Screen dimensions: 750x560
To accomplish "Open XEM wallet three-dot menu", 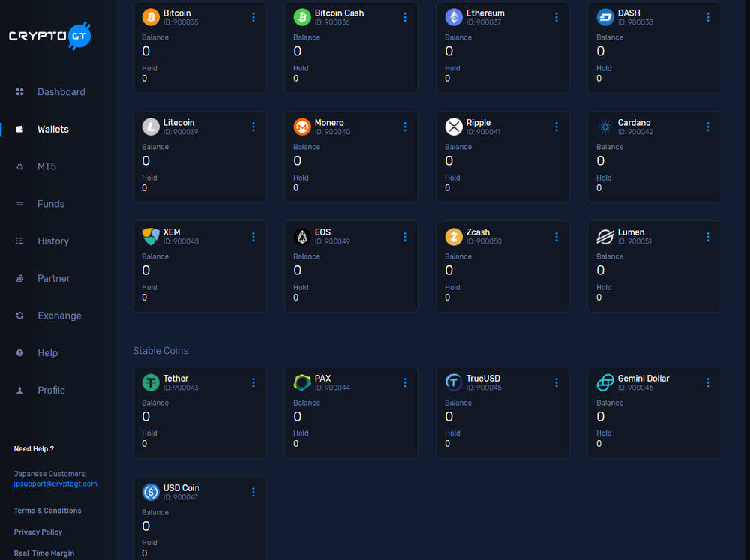I will [253, 237].
